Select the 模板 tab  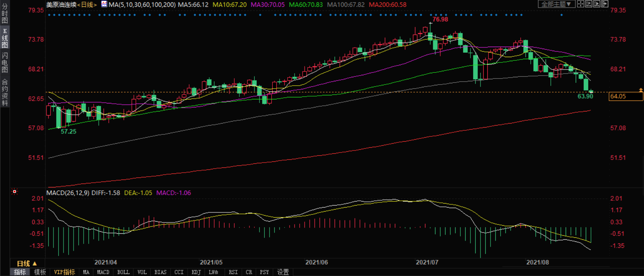tap(40, 272)
